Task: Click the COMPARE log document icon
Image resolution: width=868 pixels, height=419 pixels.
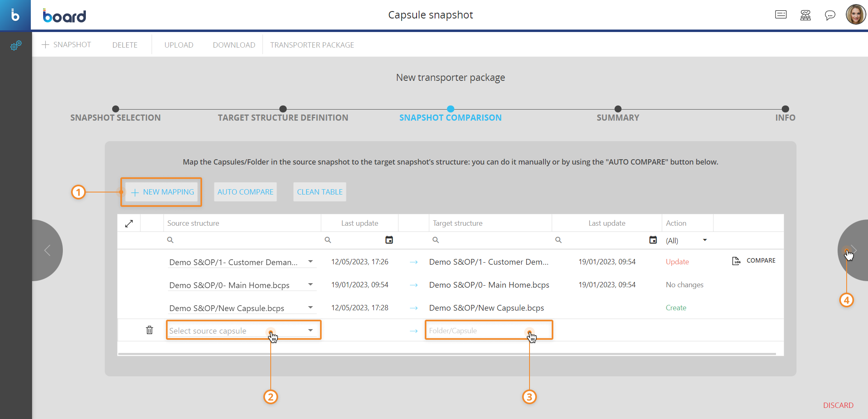Action: pyautogui.click(x=736, y=261)
